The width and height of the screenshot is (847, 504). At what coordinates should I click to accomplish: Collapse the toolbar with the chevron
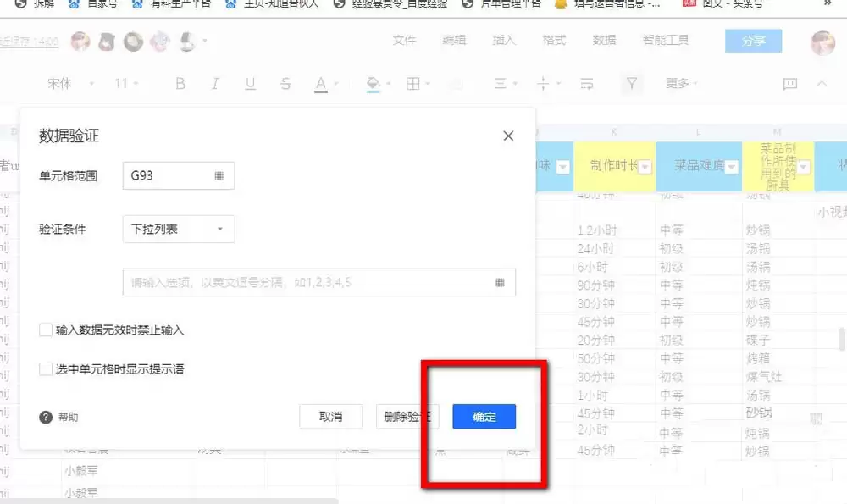pyautogui.click(x=821, y=83)
